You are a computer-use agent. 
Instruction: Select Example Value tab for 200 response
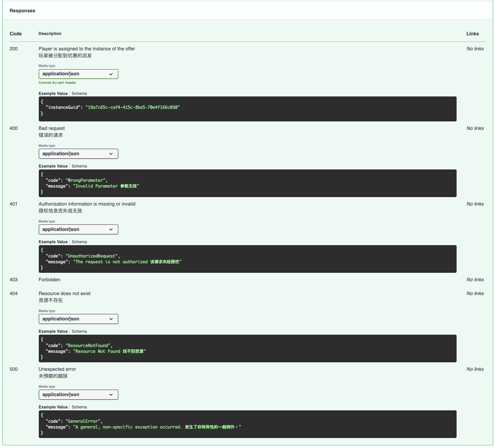(x=53, y=93)
